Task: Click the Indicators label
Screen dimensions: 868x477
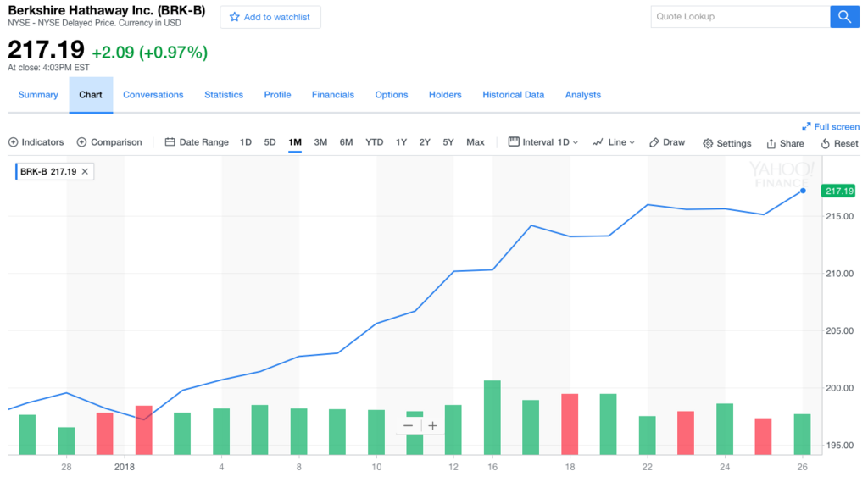Action: 42,142
